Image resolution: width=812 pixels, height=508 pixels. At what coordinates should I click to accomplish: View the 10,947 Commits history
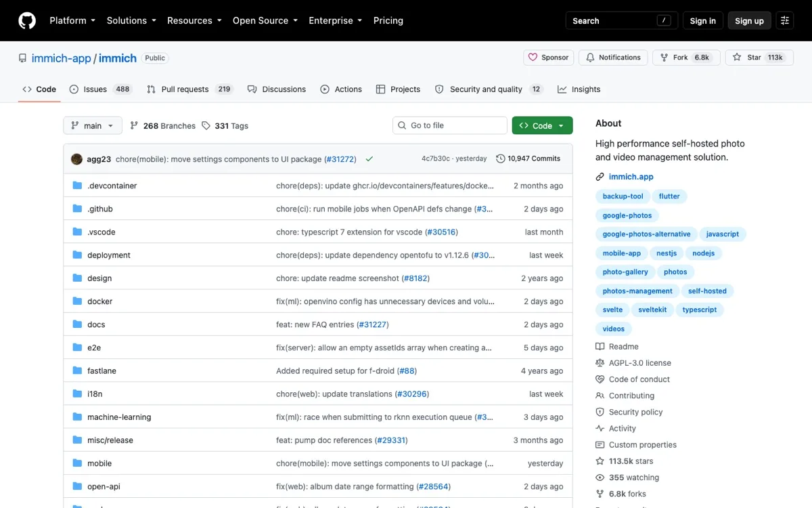[528, 158]
